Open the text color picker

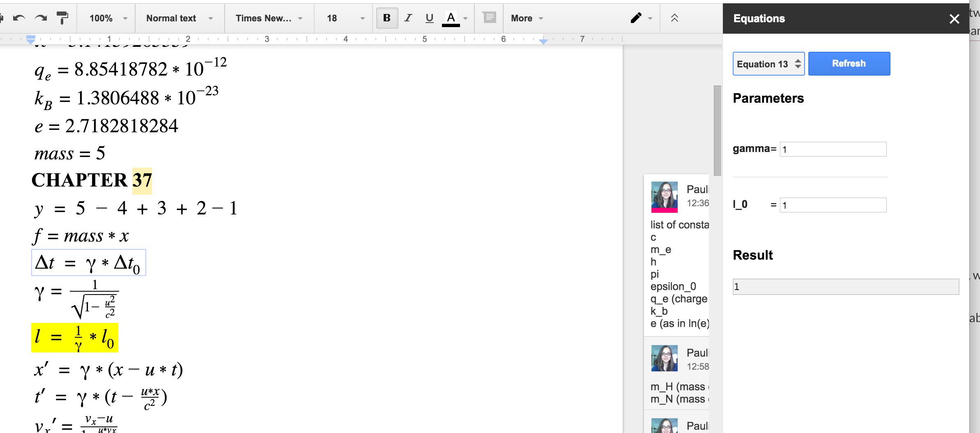[451, 18]
